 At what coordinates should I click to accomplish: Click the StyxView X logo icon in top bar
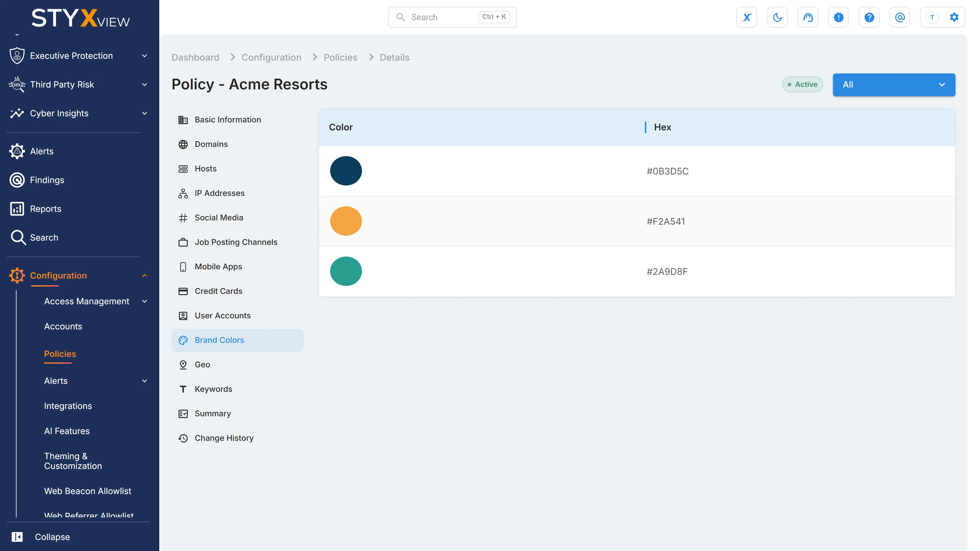pyautogui.click(x=746, y=17)
